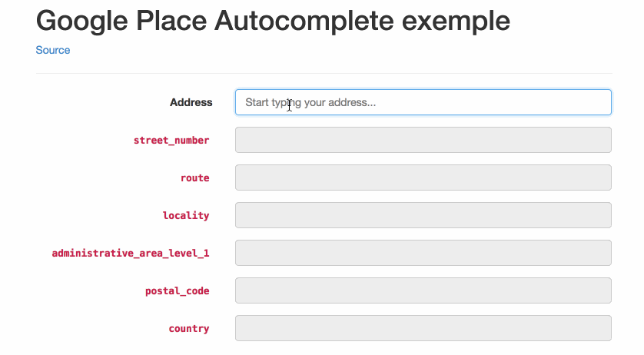Viewport: 644px width, 355px height.
Task: Focus the Address autocomplete input
Action: pos(423,102)
